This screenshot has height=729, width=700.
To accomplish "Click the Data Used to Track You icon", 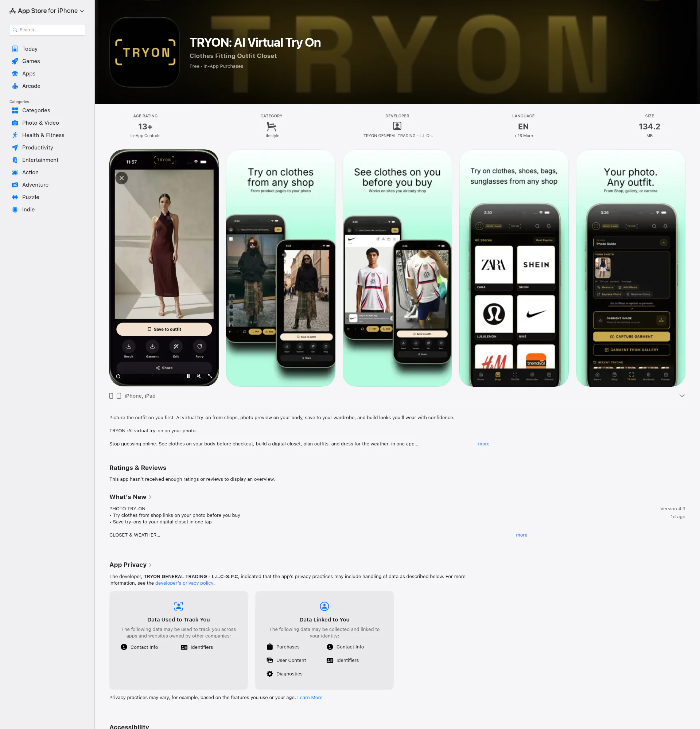I will pyautogui.click(x=179, y=606).
